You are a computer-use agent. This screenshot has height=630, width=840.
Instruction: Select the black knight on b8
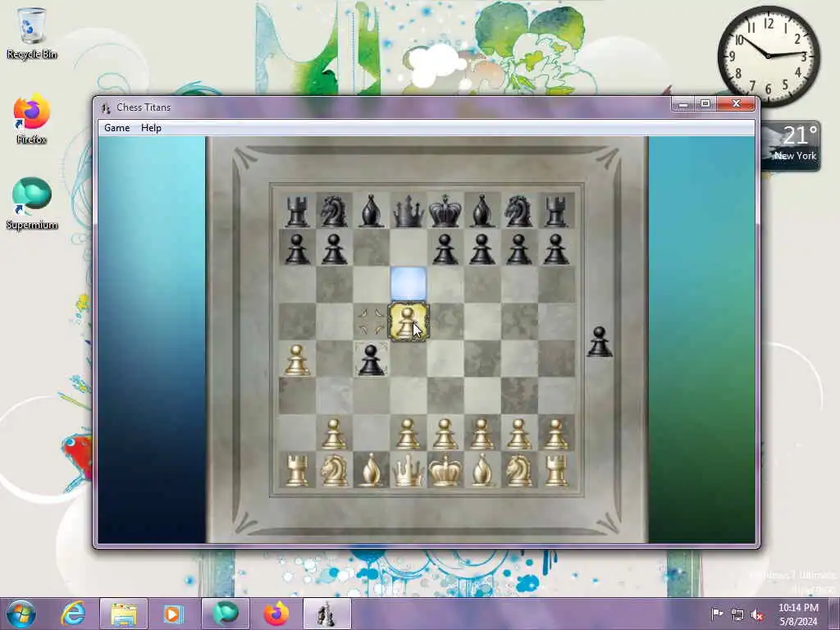(x=334, y=211)
